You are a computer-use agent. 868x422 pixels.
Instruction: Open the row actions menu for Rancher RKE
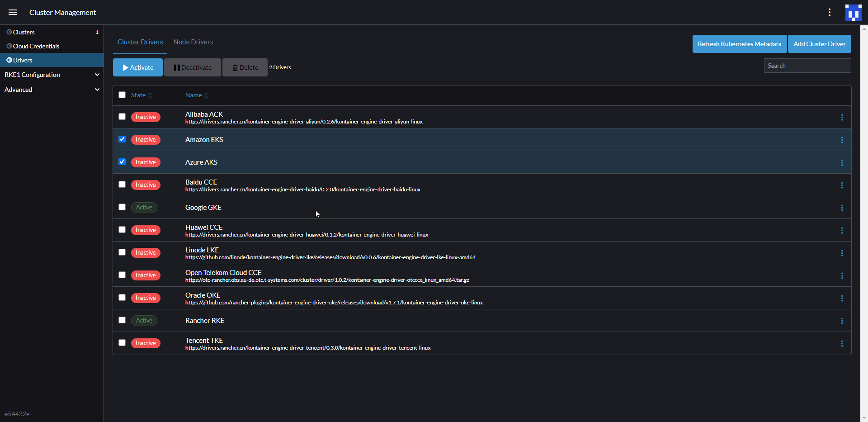pos(842,321)
